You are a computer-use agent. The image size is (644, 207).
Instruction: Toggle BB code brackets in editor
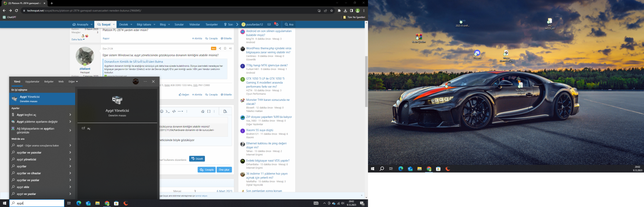coord(209,111)
